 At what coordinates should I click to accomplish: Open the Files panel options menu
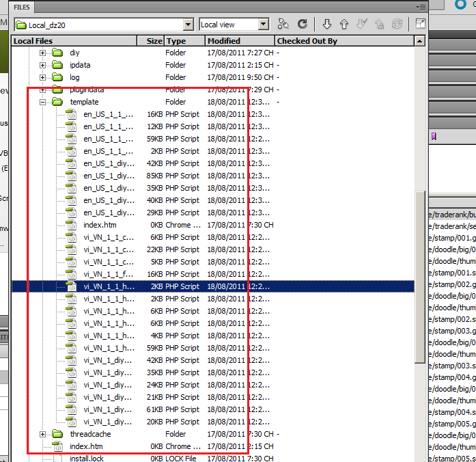click(x=421, y=7)
